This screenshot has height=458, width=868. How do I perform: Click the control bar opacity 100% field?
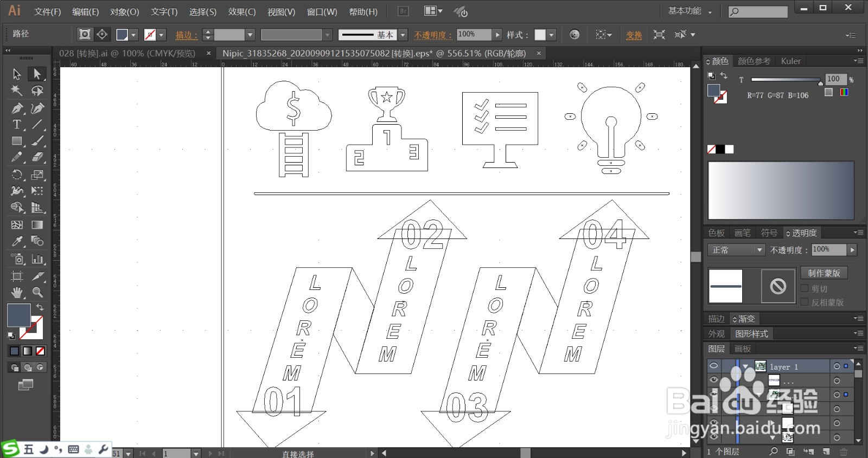point(474,35)
